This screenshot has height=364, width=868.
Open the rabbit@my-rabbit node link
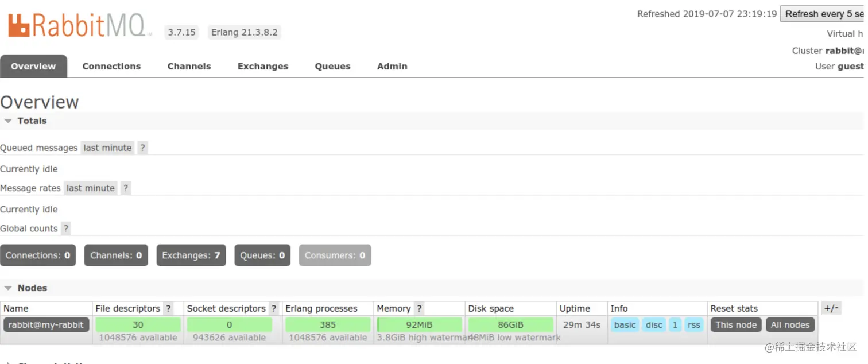coord(46,324)
